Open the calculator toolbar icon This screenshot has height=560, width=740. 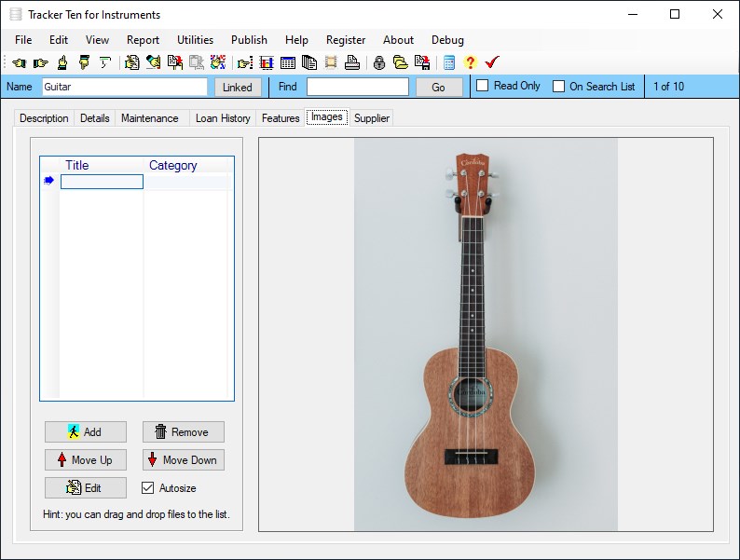click(449, 62)
